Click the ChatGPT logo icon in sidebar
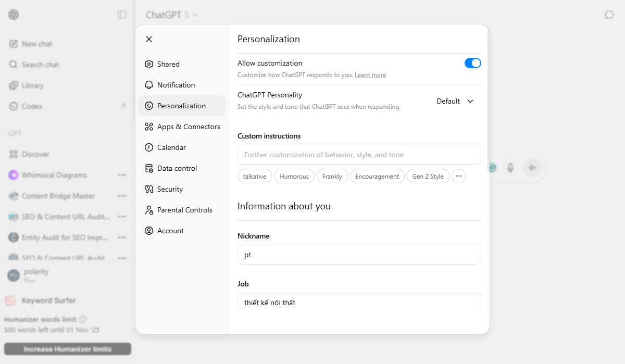625x364 pixels. tap(14, 15)
